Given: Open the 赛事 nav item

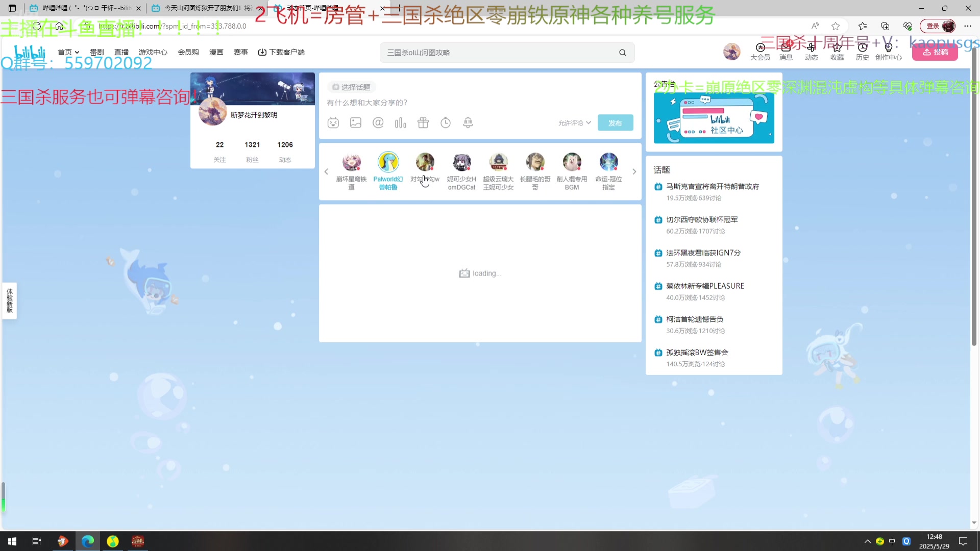Looking at the screenshot, I should [241, 52].
